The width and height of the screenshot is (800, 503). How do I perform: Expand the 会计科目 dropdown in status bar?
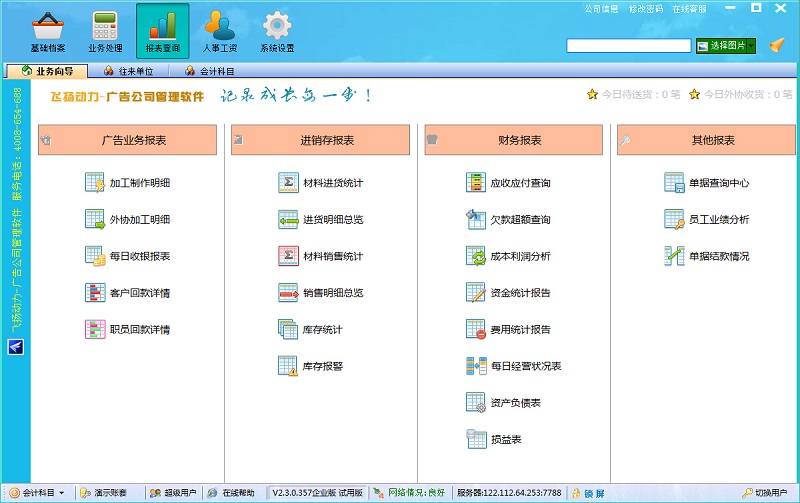point(62,493)
